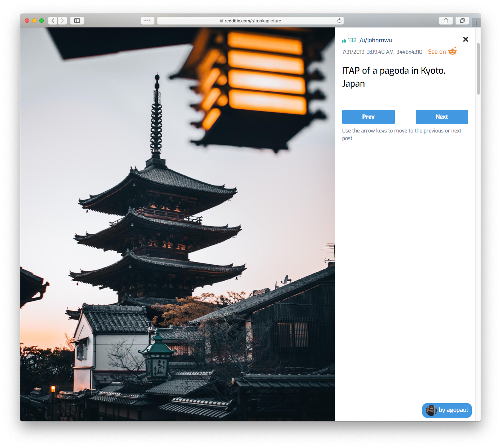501x448 pixels.
Task: Advance to the next post
Action: (442, 117)
